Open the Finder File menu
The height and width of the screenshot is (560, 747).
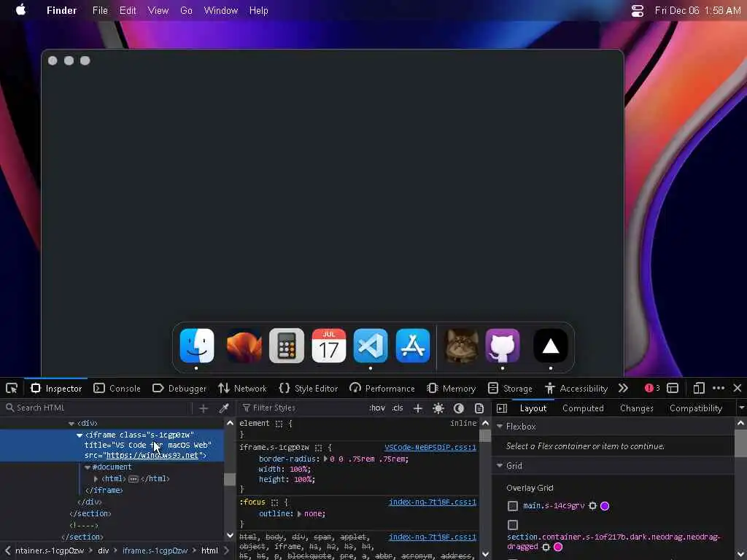click(x=100, y=10)
